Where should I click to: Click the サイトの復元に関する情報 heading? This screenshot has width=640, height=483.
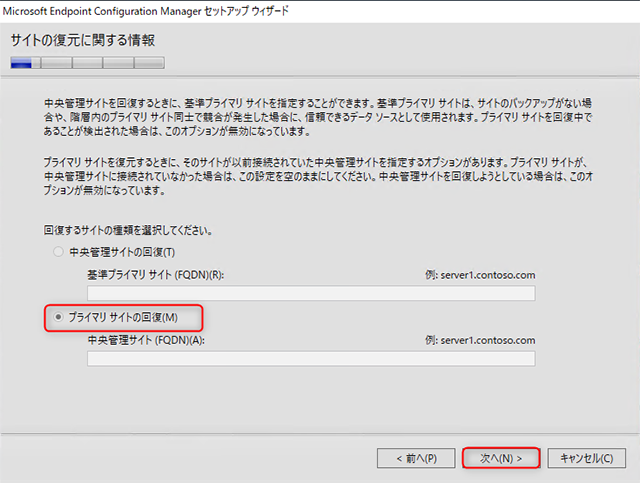click(x=83, y=40)
